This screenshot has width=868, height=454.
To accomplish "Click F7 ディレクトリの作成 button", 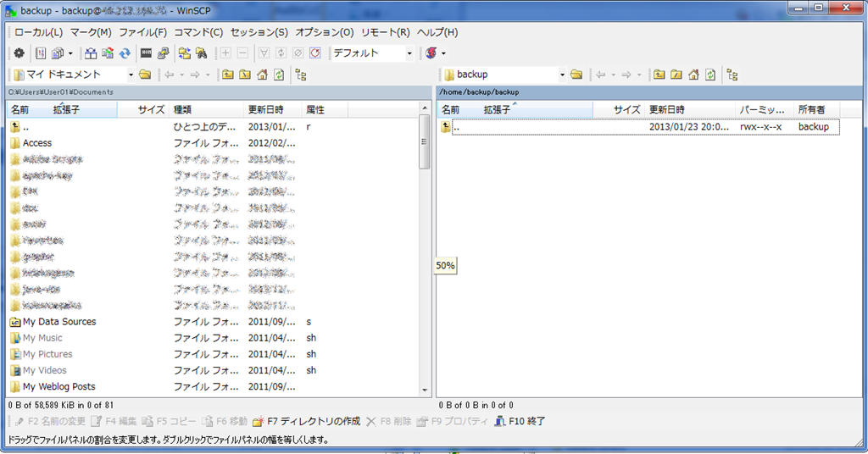I will 307,421.
